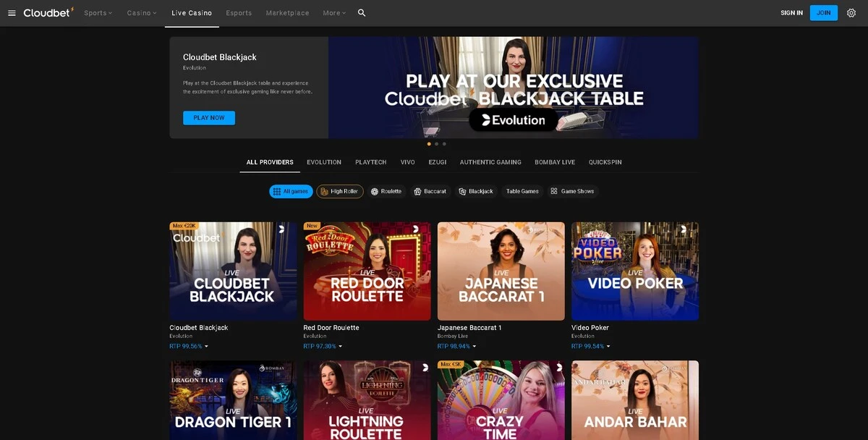
Task: Switch to the EZUGI provider tab
Action: click(438, 162)
